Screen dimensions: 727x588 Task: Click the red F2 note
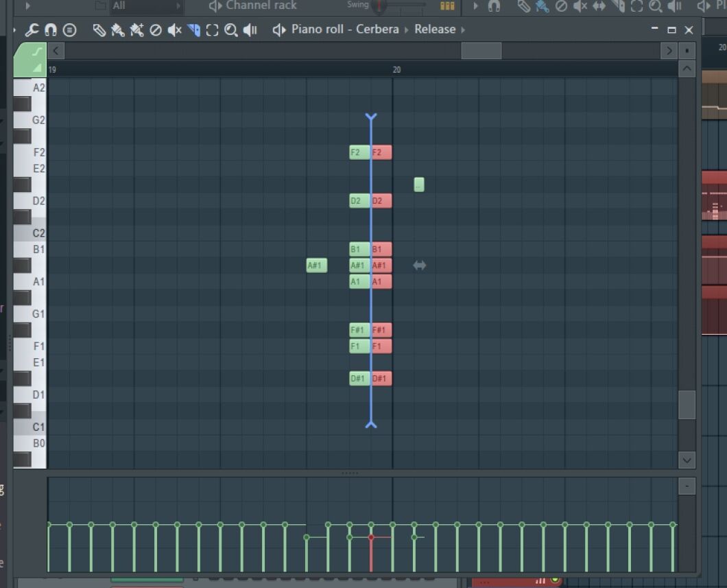click(382, 152)
